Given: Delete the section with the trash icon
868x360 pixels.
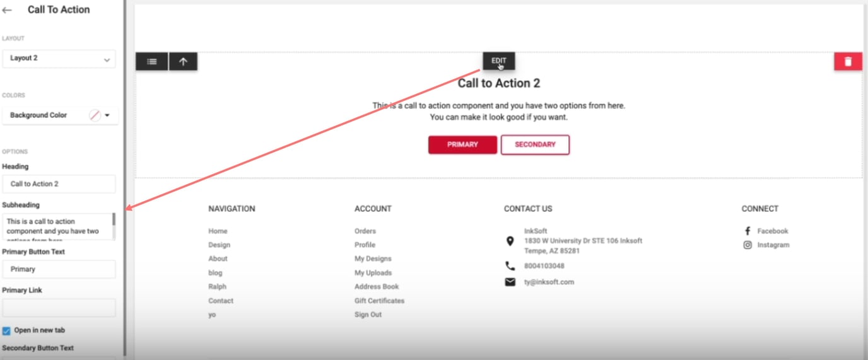Looking at the screenshot, I should [848, 61].
